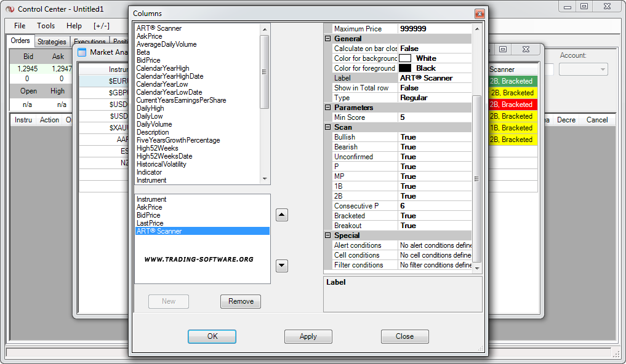Remove the selected column with Remove
Image resolution: width=626 pixels, height=364 pixels.
[x=241, y=301]
